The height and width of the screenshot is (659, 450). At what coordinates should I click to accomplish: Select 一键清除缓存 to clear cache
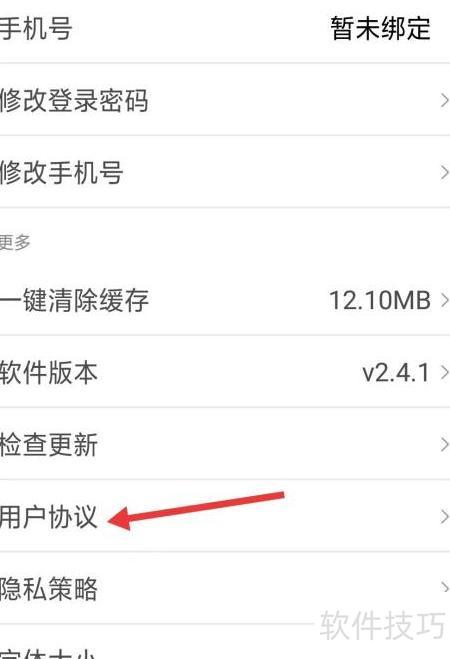225,300
